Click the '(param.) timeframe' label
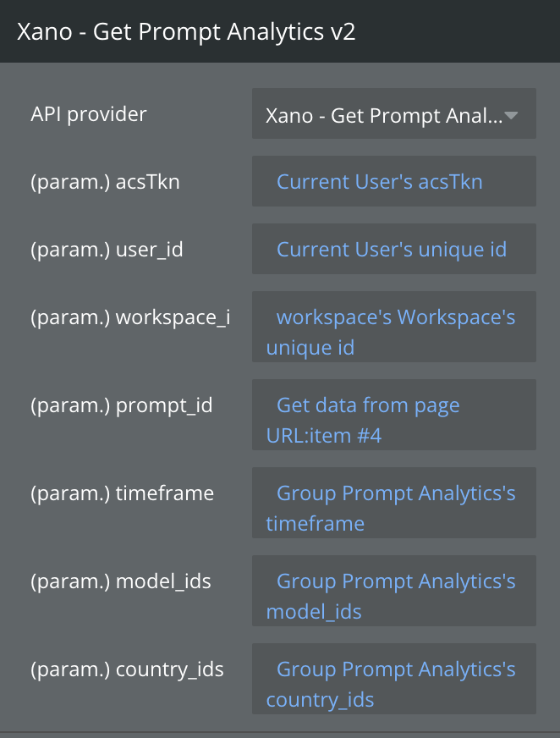This screenshot has height=738, width=560. tap(122, 493)
